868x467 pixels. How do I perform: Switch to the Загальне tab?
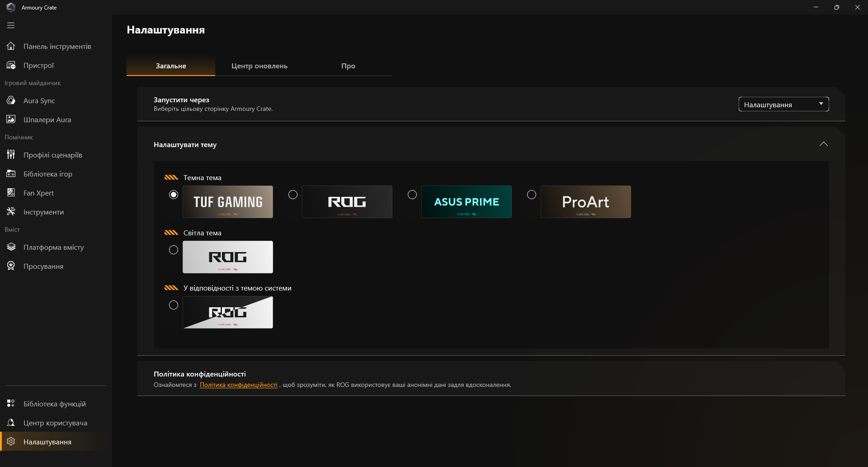coord(171,66)
